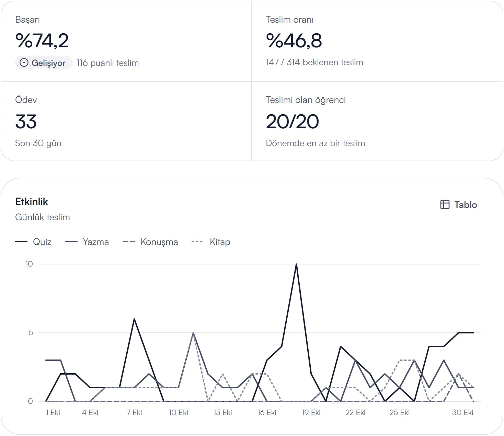Click the '7 Eki' axis label
504x436 pixels.
(x=134, y=412)
